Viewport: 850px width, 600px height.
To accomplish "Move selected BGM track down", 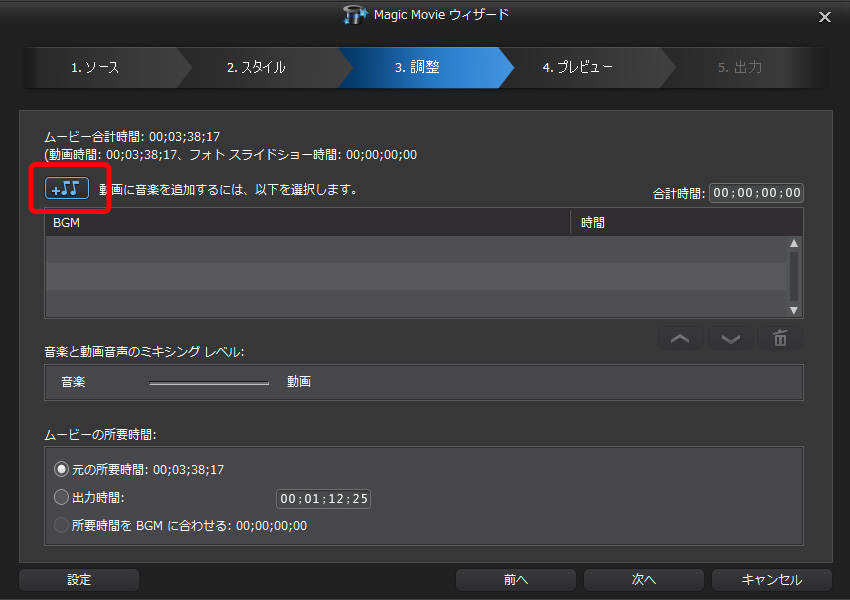I will [x=731, y=339].
